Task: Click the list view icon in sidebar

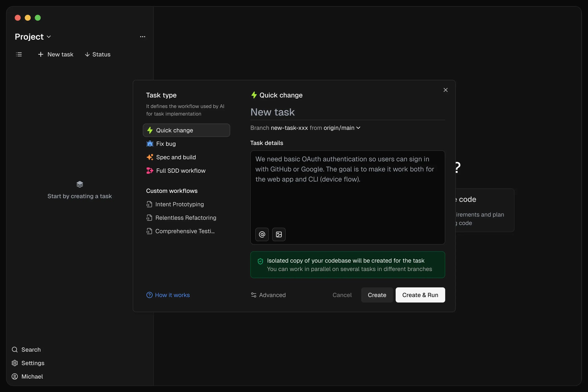Action: click(19, 54)
